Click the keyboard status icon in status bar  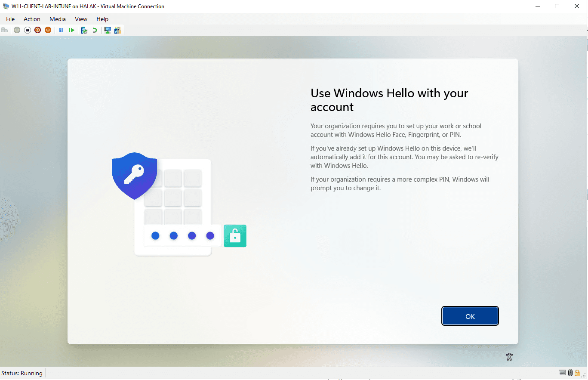(x=562, y=373)
